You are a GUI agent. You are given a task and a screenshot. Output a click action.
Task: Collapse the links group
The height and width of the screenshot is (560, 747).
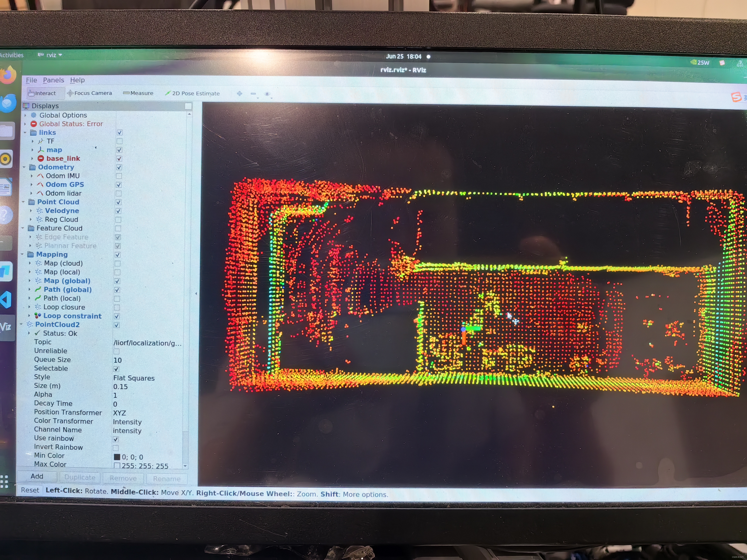tap(25, 133)
